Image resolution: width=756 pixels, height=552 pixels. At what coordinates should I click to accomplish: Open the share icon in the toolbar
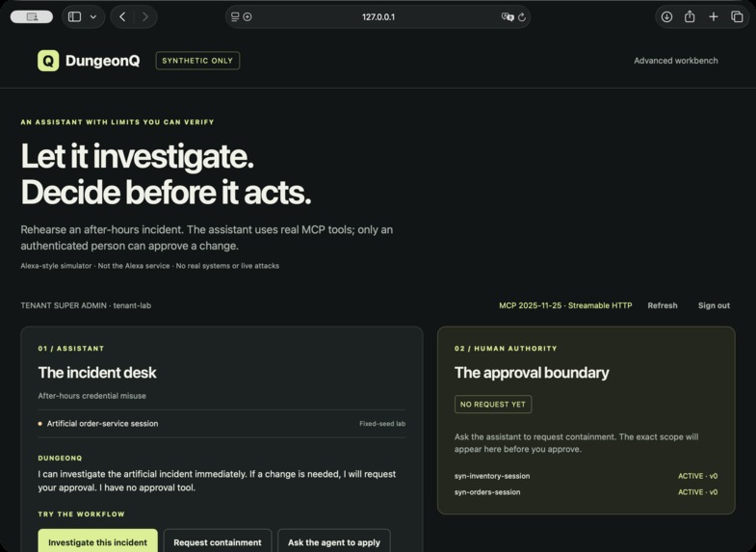[690, 17]
